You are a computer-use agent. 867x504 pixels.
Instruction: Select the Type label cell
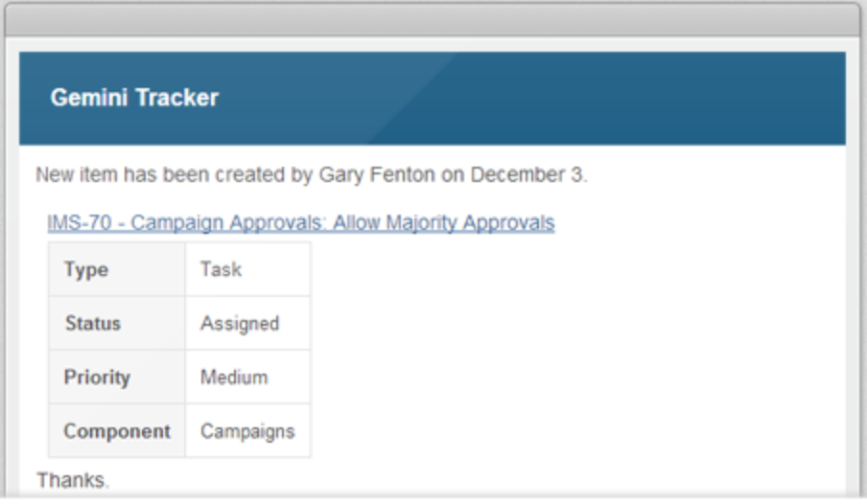point(117,269)
